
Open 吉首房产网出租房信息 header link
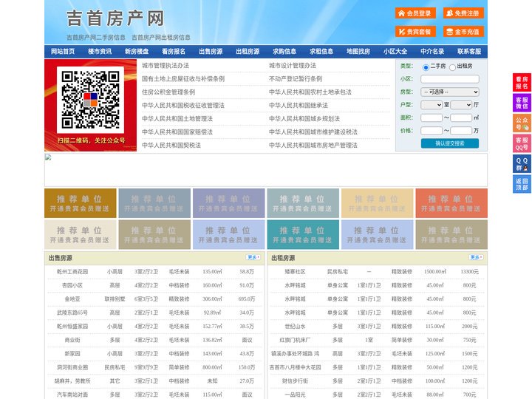tap(161, 38)
